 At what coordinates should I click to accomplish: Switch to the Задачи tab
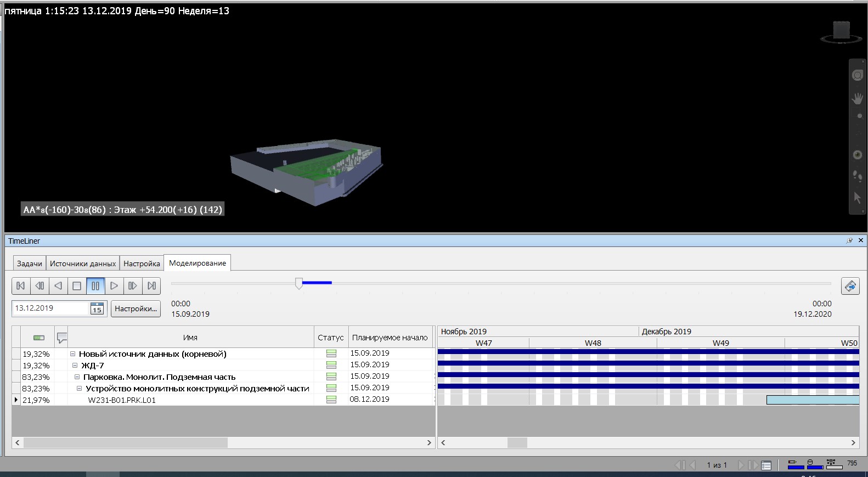[x=30, y=263]
